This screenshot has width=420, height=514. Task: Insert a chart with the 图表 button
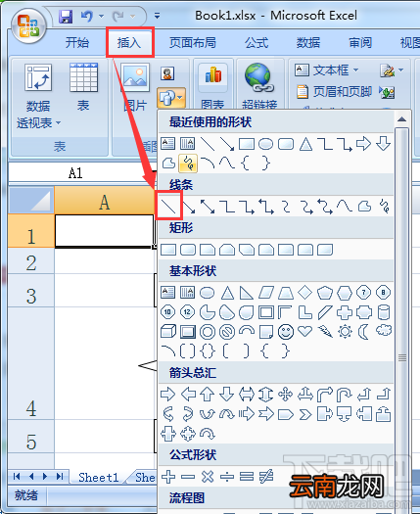213,86
